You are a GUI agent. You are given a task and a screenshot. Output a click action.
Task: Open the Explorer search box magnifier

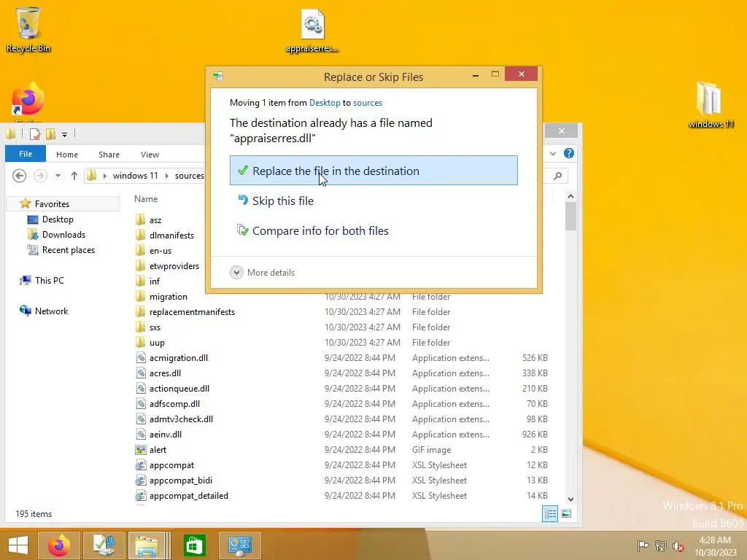(558, 176)
